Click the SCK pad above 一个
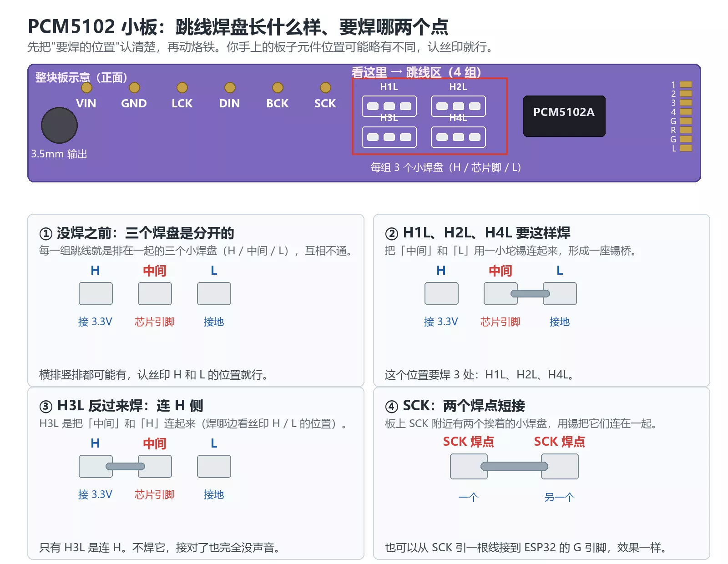Image resolution: width=728 pixels, height=564 pixels. pos(469,466)
